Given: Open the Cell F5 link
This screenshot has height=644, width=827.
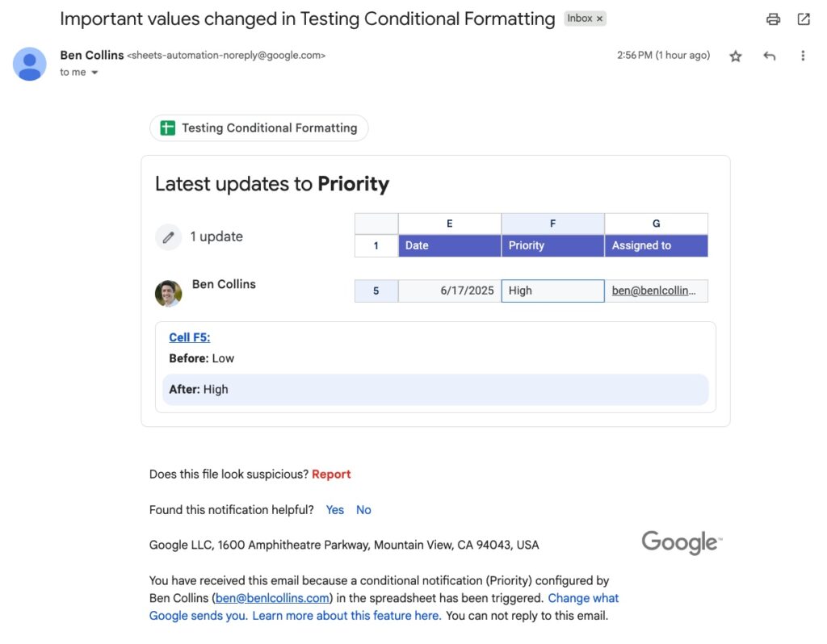Looking at the screenshot, I should [190, 337].
